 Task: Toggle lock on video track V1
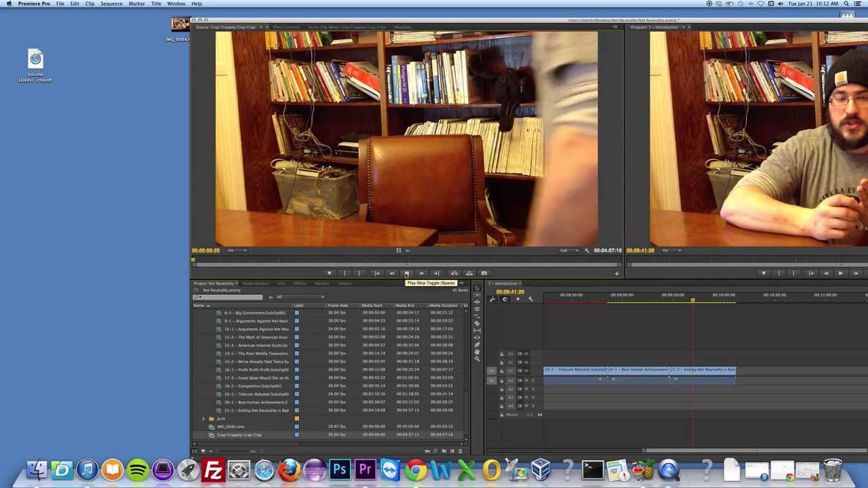tap(502, 371)
